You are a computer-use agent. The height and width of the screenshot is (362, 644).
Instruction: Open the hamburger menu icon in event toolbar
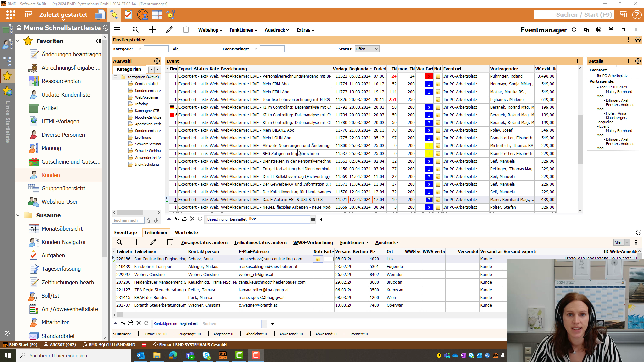[x=117, y=30]
